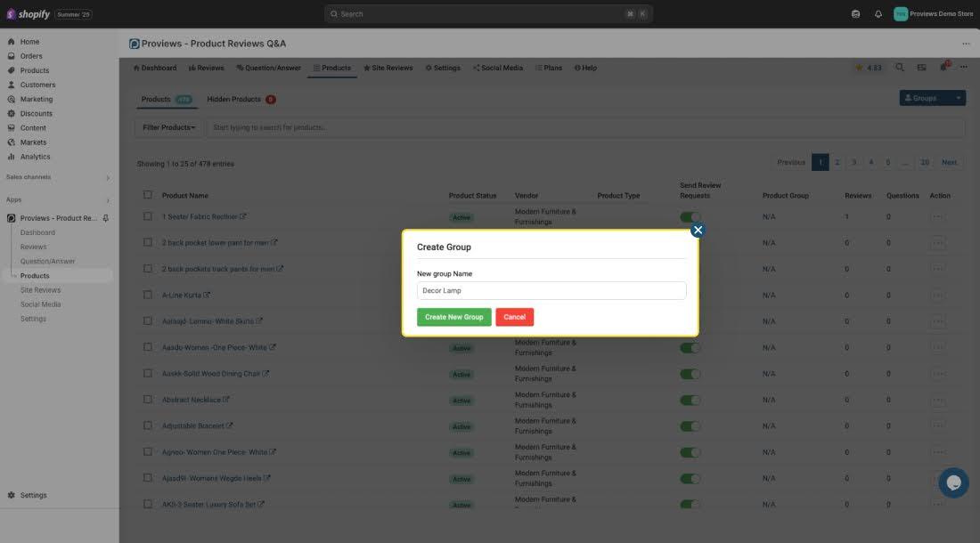
Task: Click the 4.83 star rating badge
Action: pos(868,68)
